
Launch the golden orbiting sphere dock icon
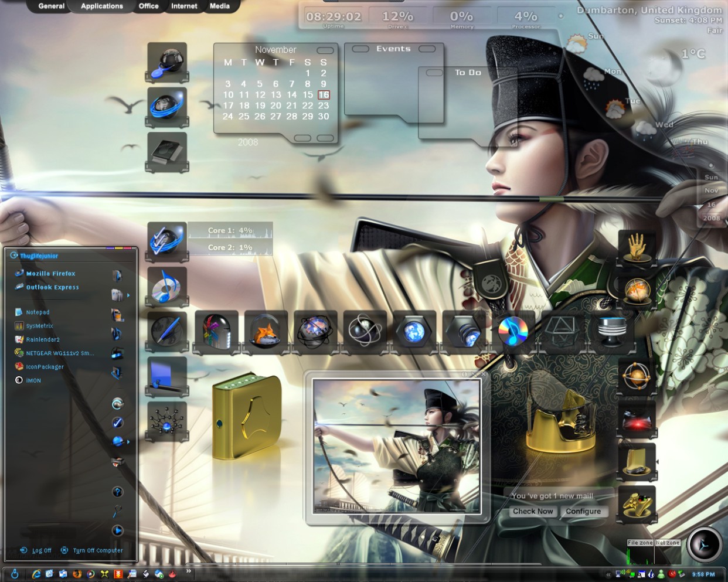(x=637, y=376)
